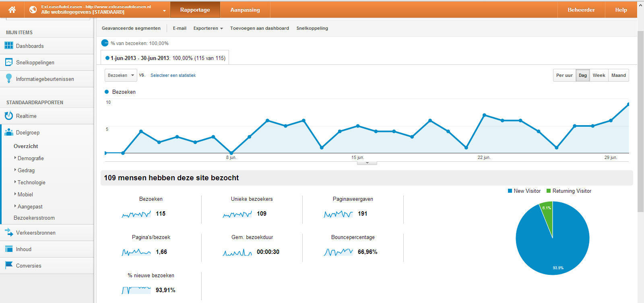Click the Realtime clock icon

[x=8, y=115]
